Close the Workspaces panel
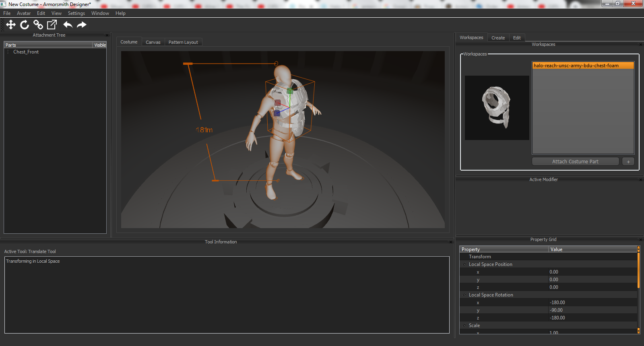Viewport: 644px width, 346px height. pos(641,45)
